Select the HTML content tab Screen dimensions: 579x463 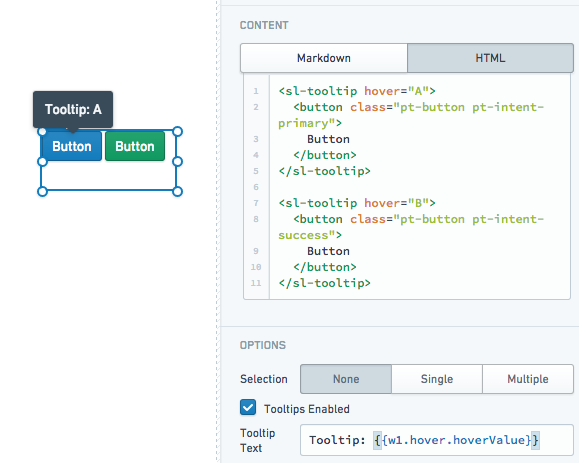pyautogui.click(x=490, y=58)
